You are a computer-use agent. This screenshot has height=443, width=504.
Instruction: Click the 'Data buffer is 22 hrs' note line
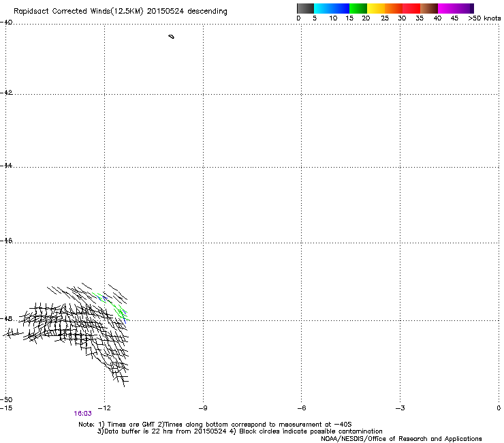point(240,431)
